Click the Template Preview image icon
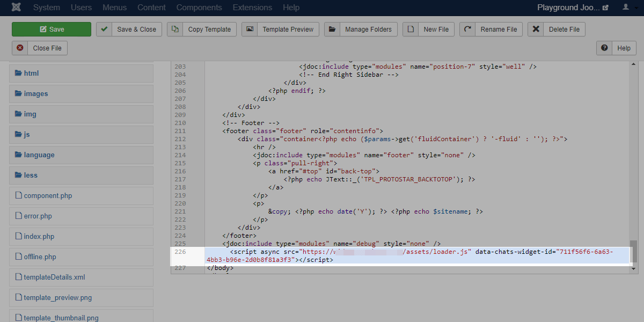Viewport: 644px width, 322px height. coord(250,30)
